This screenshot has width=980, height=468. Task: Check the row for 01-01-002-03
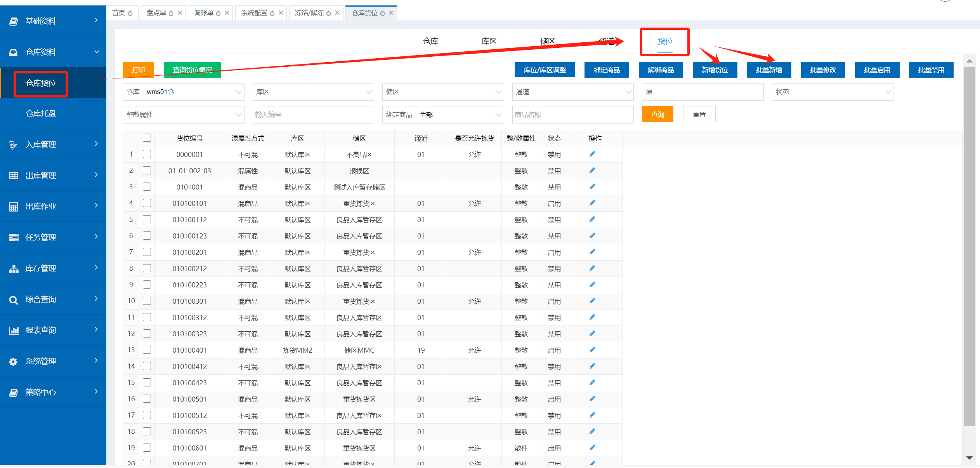pos(147,170)
